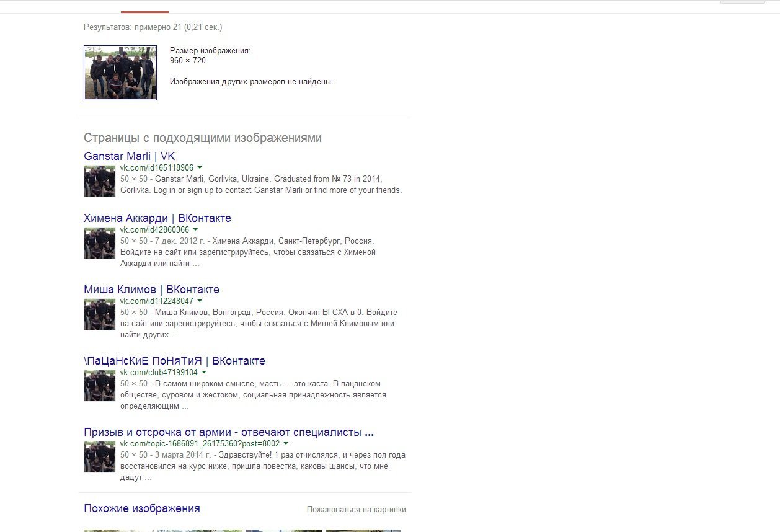Click the vk.com/club47199104 URL text
The image size is (780, 532).
pyautogui.click(x=159, y=373)
